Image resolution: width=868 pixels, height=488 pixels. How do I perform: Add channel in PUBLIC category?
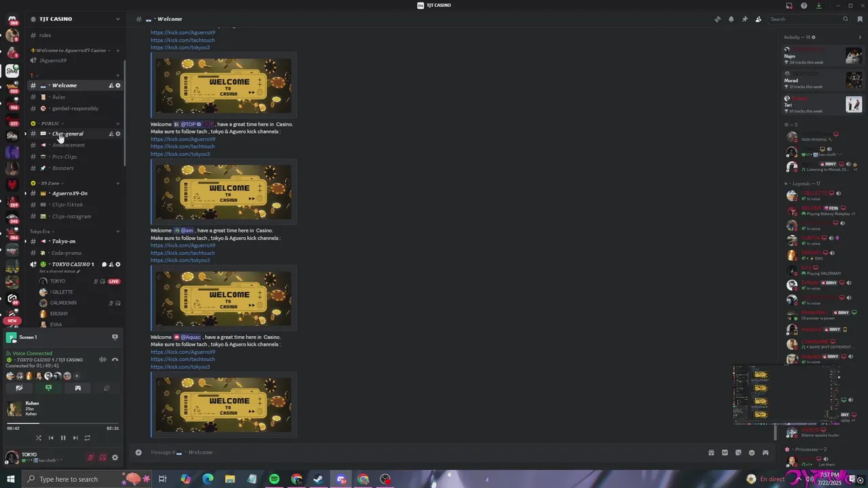point(117,123)
